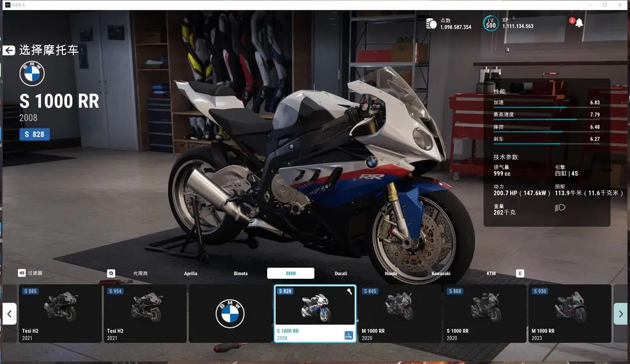Click the 性能 section heading

499,91
